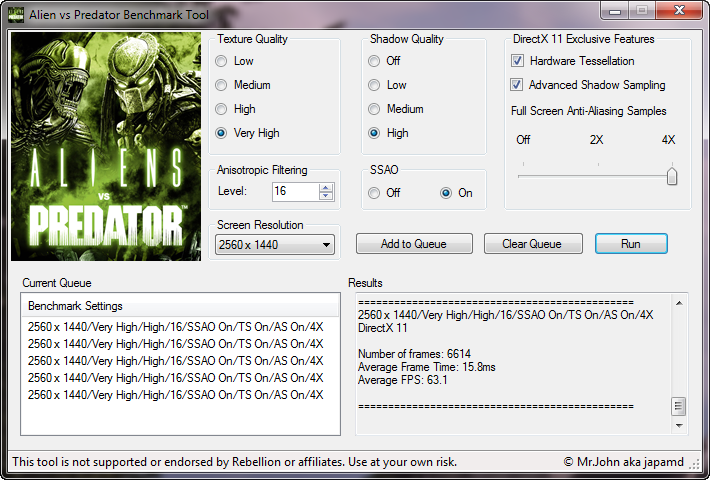Screen dimensions: 710x480
Task: Click the Number of frames: 6614 line
Action: click(x=414, y=354)
